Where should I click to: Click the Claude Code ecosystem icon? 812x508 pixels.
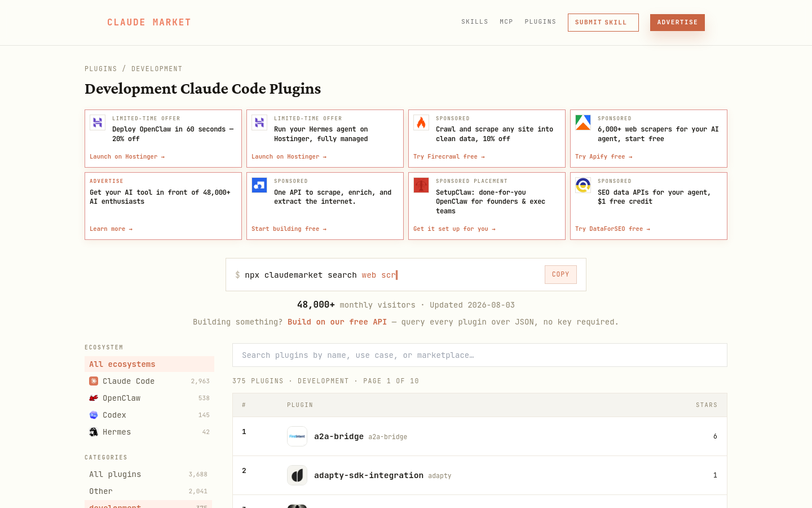(94, 381)
